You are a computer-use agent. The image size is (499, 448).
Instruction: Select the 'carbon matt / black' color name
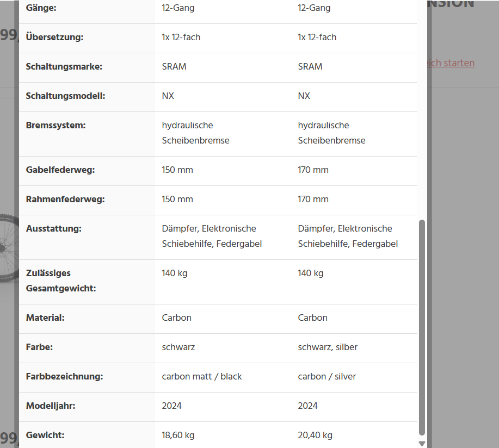[202, 377]
